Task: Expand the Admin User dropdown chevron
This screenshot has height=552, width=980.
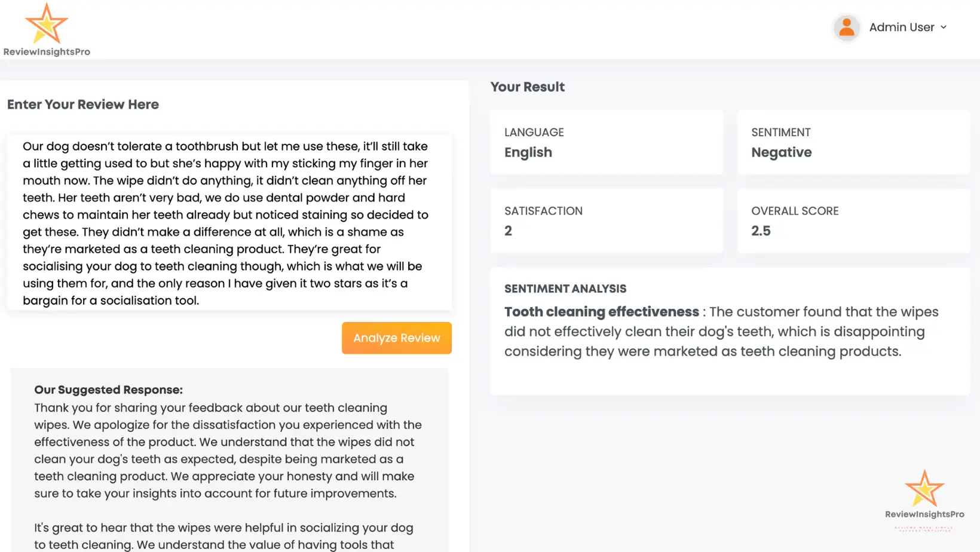Action: (x=944, y=27)
